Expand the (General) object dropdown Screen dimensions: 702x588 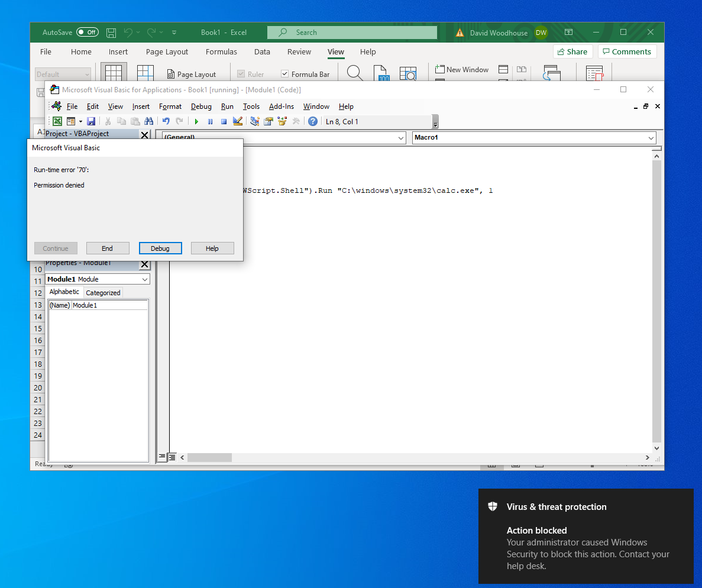tap(401, 138)
